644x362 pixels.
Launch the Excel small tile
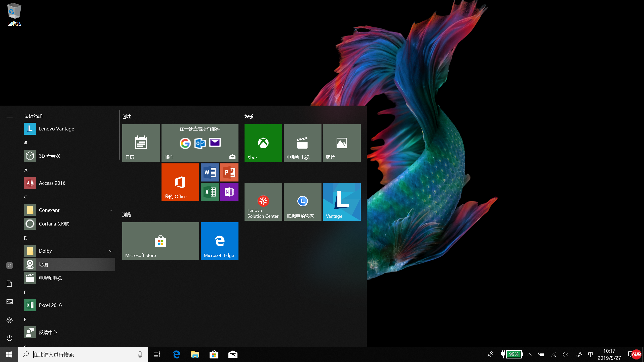click(x=210, y=192)
